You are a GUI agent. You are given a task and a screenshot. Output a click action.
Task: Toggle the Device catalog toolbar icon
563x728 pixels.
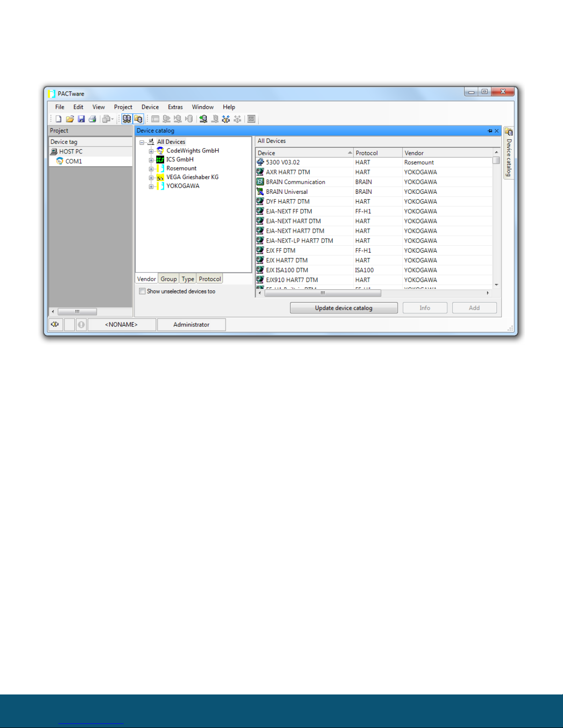138,119
